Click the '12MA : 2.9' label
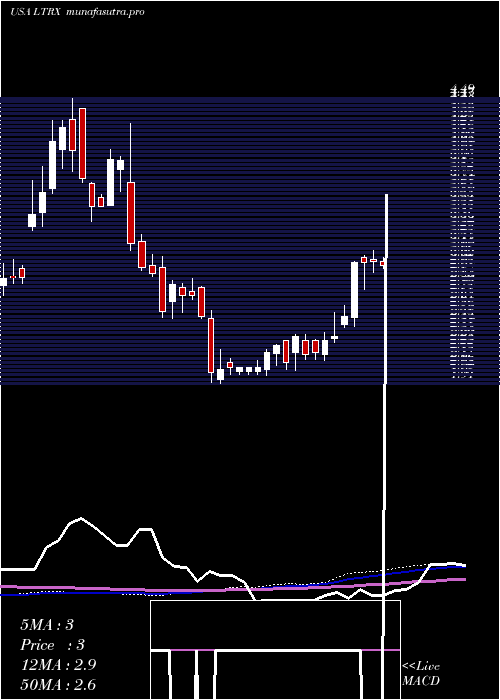The image size is (500, 700). click(x=58, y=665)
